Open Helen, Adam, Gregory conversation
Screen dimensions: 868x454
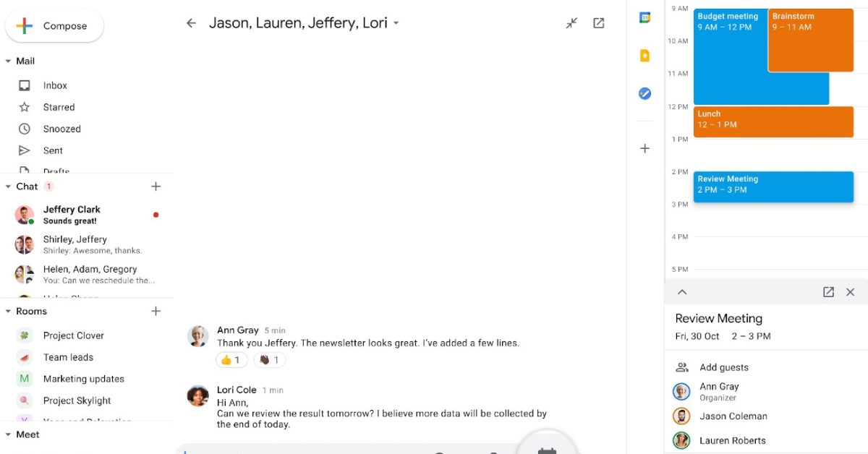click(87, 274)
